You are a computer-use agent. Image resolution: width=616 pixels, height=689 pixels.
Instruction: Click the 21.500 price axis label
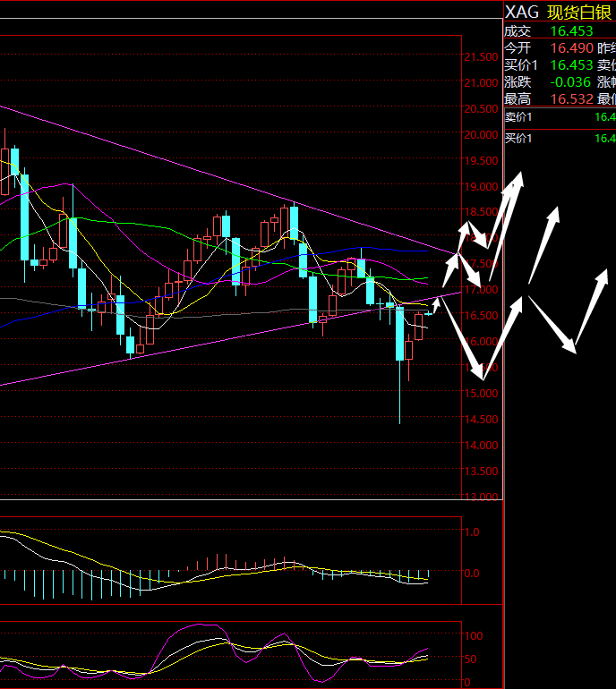pos(481,57)
